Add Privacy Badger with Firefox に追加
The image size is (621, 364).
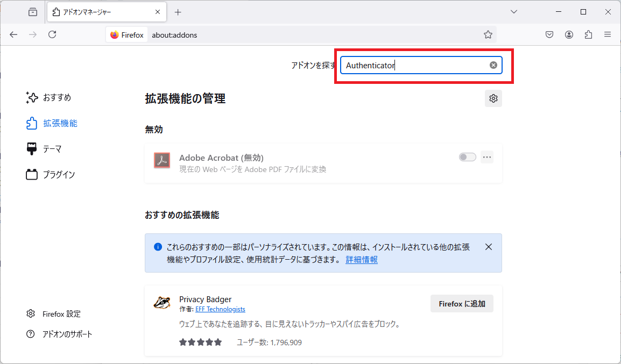pos(462,303)
